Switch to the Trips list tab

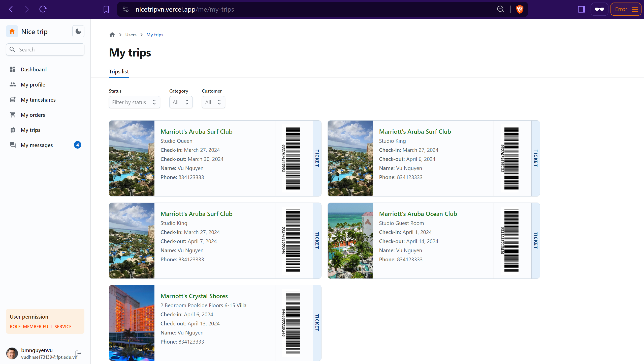(x=119, y=71)
